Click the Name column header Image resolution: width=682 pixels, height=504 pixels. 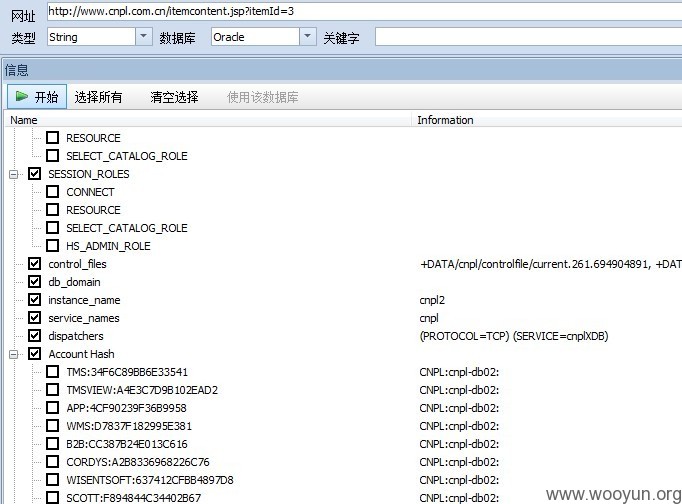[208, 120]
